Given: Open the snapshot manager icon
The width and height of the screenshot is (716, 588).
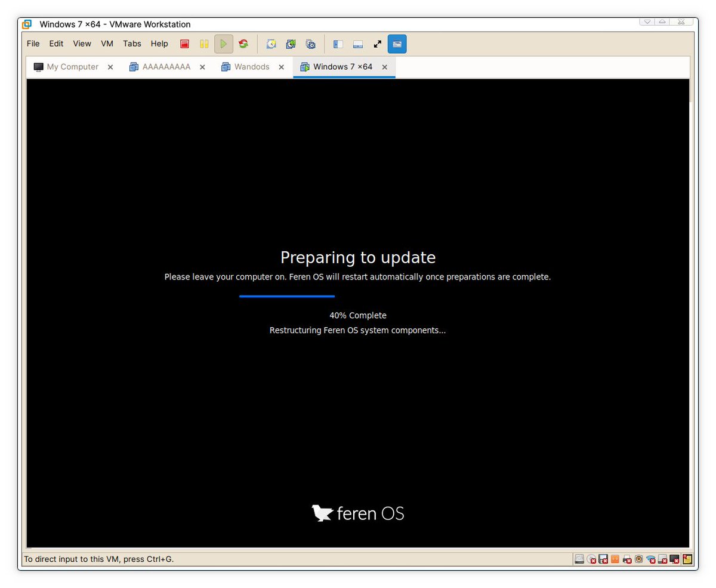Looking at the screenshot, I should pos(310,44).
